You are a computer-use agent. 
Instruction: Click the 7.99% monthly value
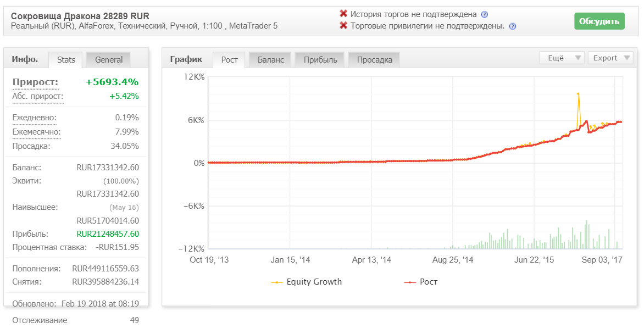pos(127,132)
